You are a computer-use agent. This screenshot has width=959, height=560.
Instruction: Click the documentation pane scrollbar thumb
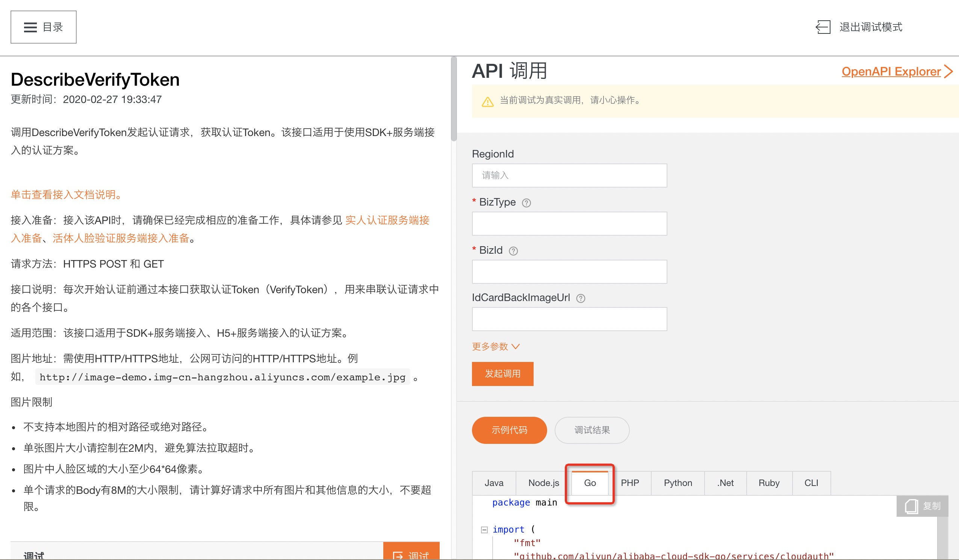coord(454,99)
